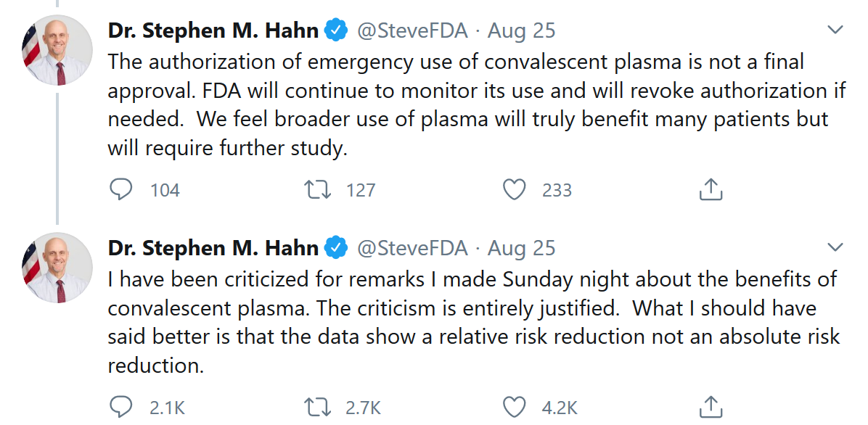Share the first tweet about plasma authorization
The image size is (868, 425).
coord(711,190)
